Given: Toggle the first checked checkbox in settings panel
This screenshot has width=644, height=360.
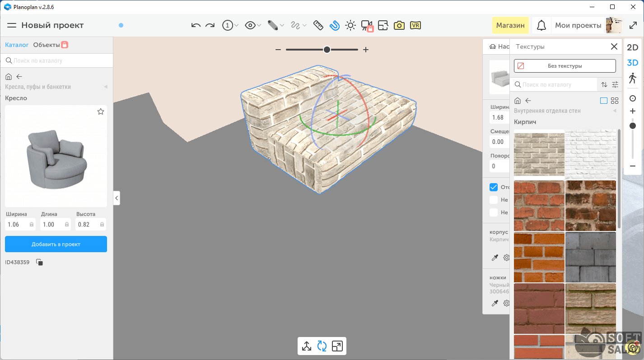Looking at the screenshot, I should pyautogui.click(x=494, y=187).
